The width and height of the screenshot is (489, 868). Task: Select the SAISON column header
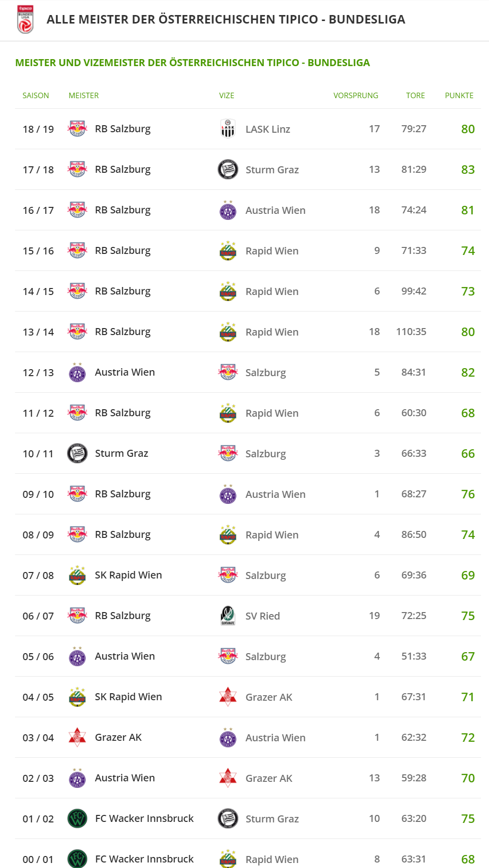[36, 95]
